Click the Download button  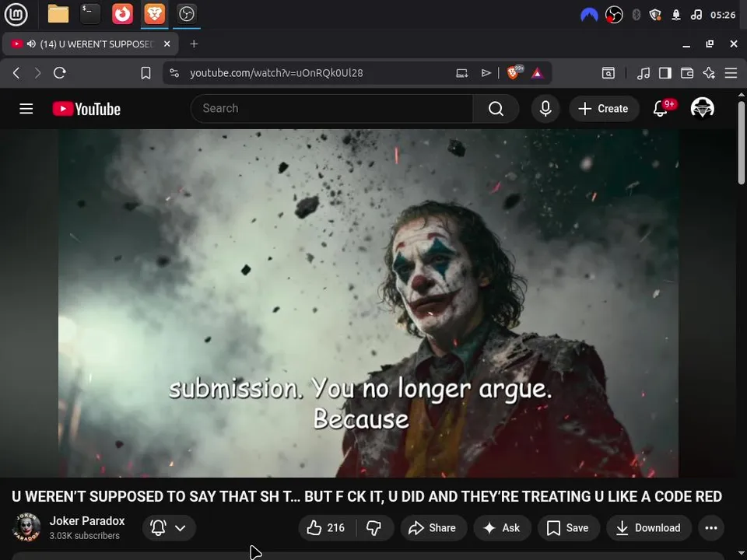pos(649,527)
